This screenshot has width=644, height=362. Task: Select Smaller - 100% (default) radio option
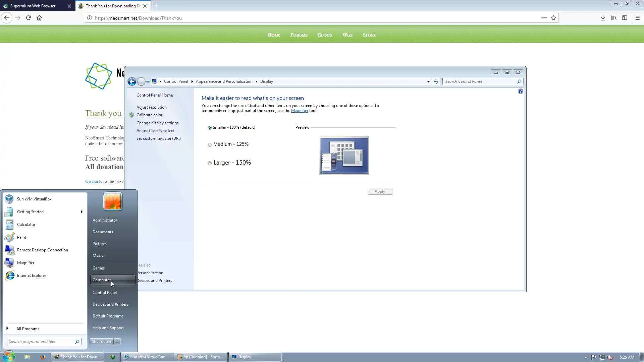(210, 128)
